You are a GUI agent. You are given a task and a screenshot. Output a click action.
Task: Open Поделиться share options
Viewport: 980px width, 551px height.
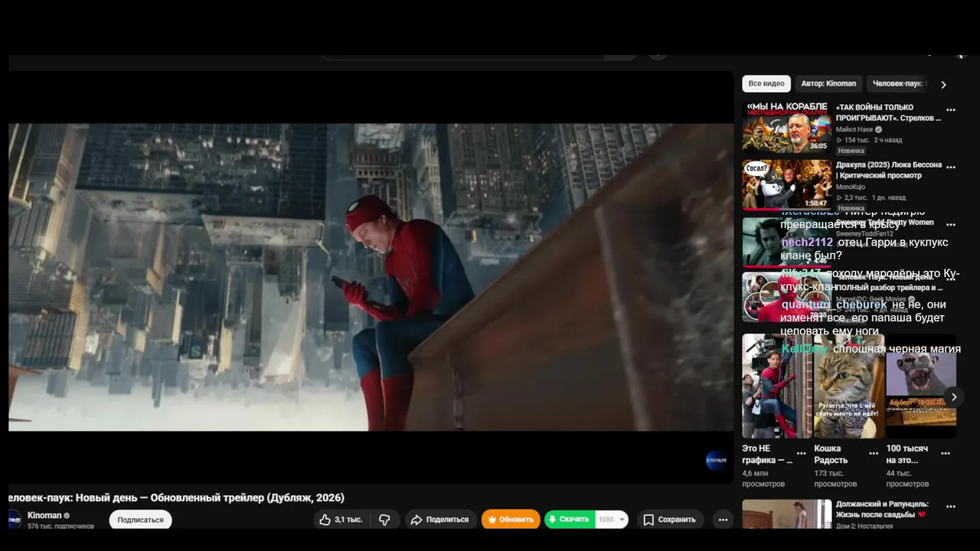pyautogui.click(x=440, y=520)
